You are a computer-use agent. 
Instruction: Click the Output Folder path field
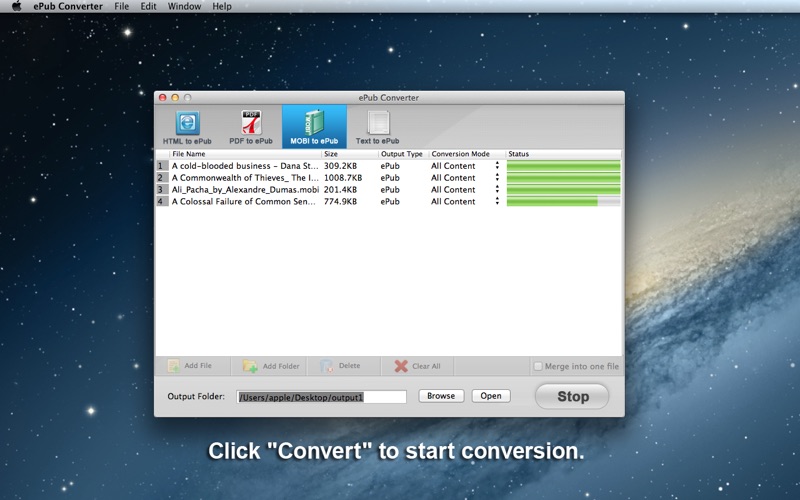pos(321,397)
